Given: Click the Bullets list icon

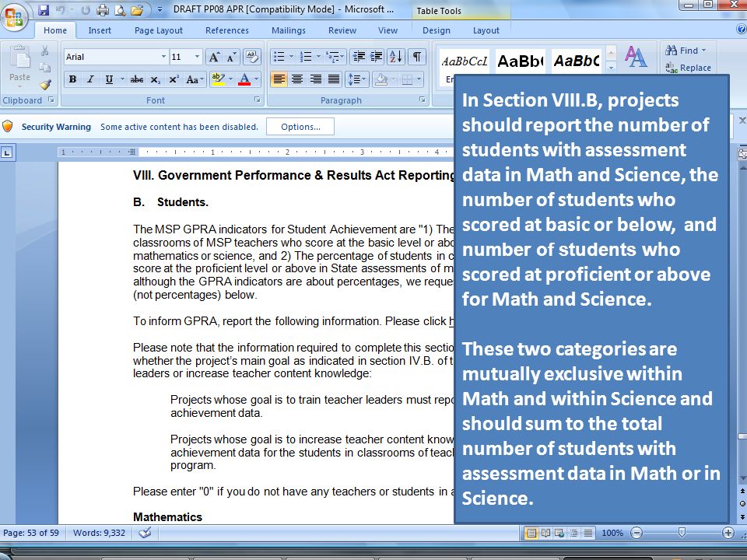Looking at the screenshot, I should click(279, 57).
